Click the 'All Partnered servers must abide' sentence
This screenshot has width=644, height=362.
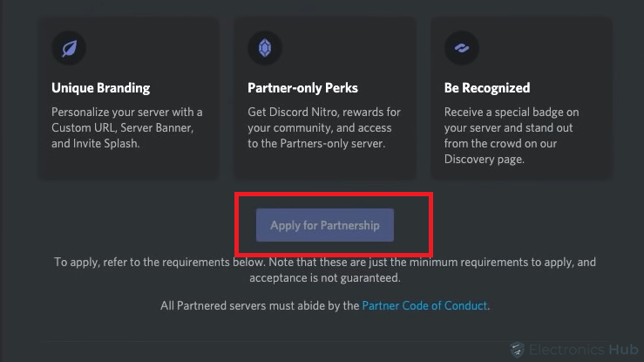325,305
